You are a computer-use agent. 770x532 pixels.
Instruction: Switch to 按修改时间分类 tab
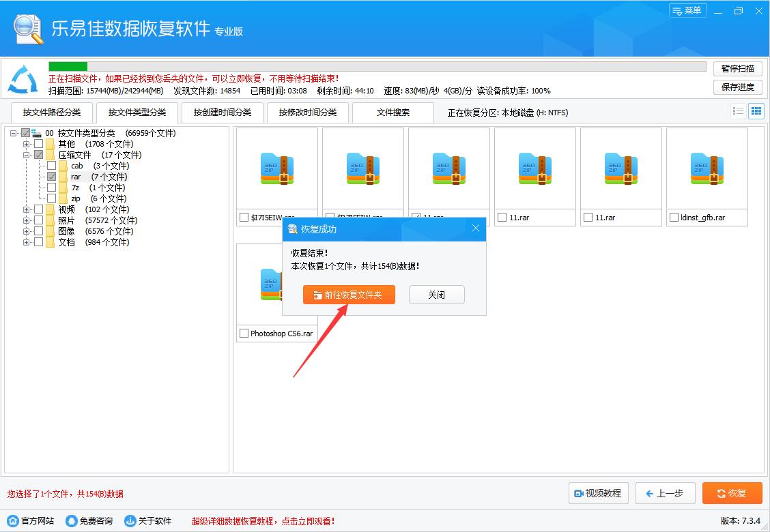[x=308, y=113]
